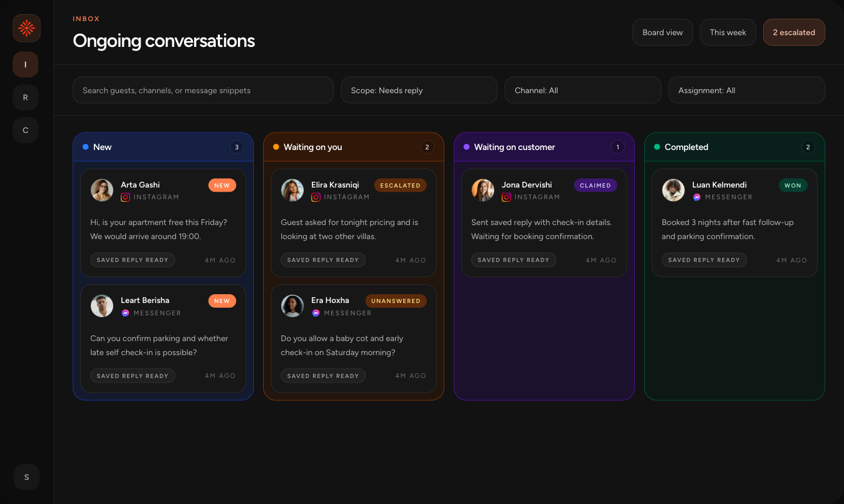Switch to Board view
844x504 pixels.
(662, 32)
